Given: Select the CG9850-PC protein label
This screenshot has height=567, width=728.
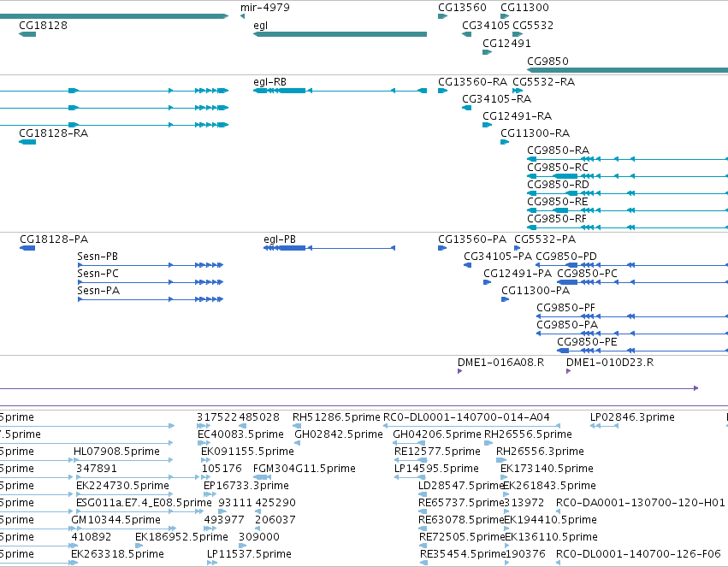Looking at the screenshot, I should pos(588,274).
